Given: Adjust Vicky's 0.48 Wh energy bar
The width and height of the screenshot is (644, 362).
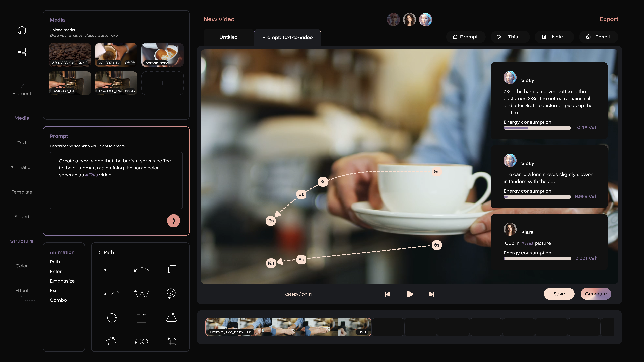Looking at the screenshot, I should pos(537,128).
